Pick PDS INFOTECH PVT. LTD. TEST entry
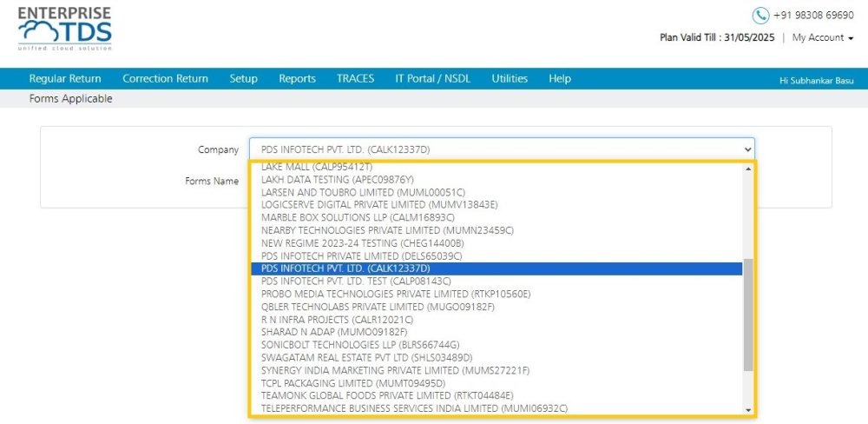Screen dimensions: 868x424 pyautogui.click(x=356, y=281)
